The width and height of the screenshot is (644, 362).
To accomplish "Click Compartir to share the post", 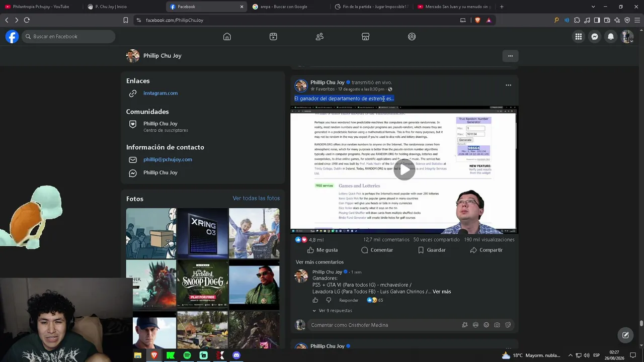I will [x=486, y=250].
